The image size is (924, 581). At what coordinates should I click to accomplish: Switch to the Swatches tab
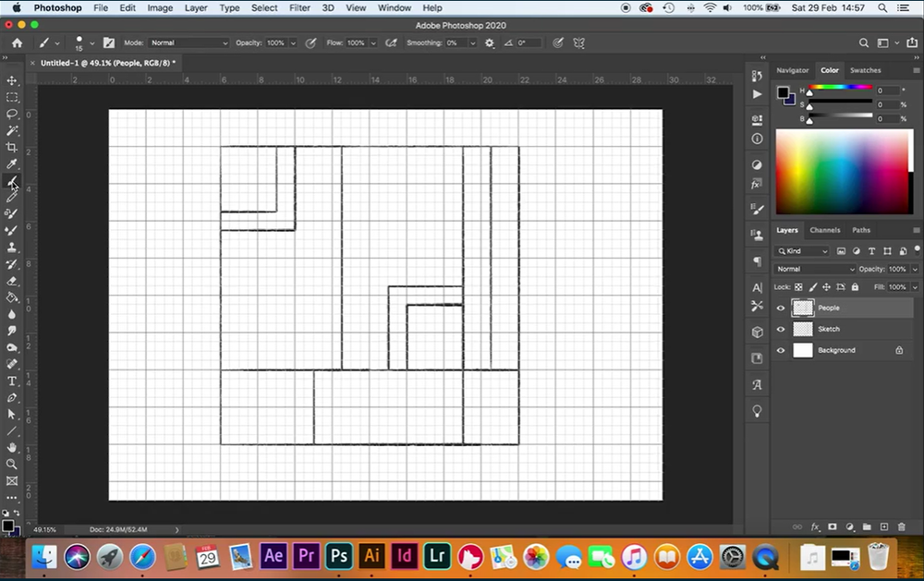pyautogui.click(x=865, y=70)
